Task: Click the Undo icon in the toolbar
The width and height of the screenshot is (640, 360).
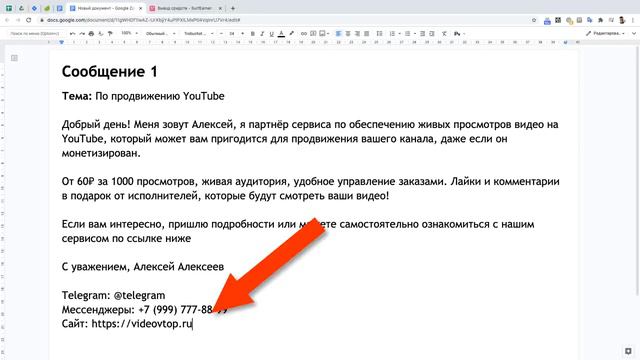Action: [x=72, y=33]
